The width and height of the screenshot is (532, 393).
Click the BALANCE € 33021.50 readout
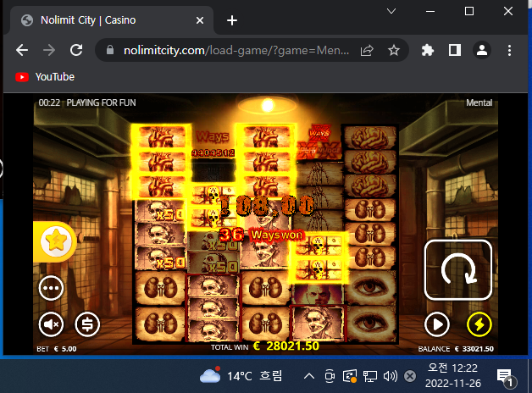[x=456, y=349]
